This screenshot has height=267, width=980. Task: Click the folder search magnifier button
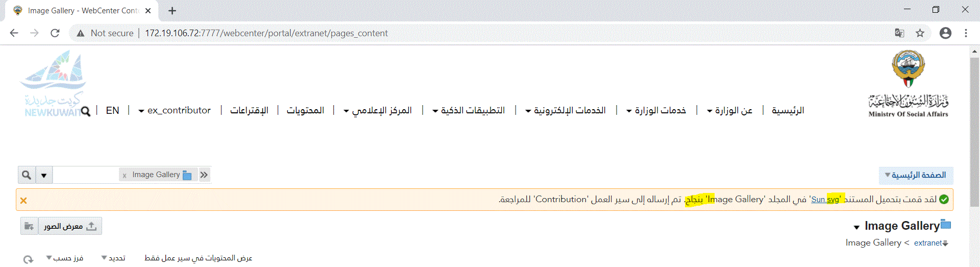[27, 175]
